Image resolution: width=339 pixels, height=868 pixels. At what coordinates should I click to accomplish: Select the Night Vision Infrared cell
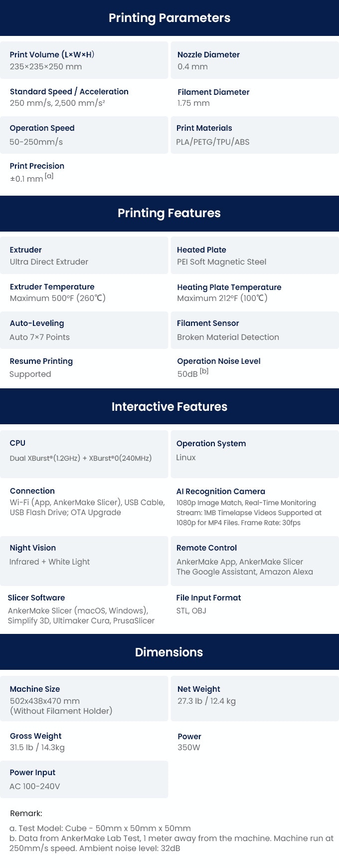click(x=84, y=561)
